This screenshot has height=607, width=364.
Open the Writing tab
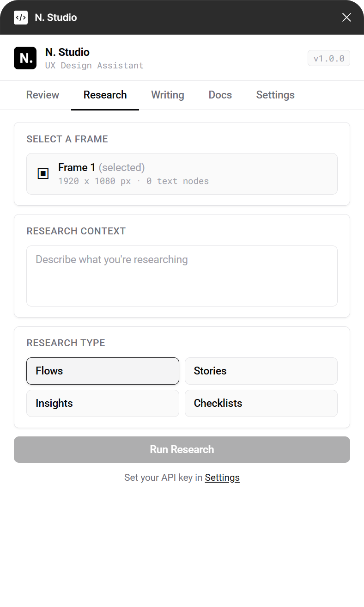coord(168,95)
